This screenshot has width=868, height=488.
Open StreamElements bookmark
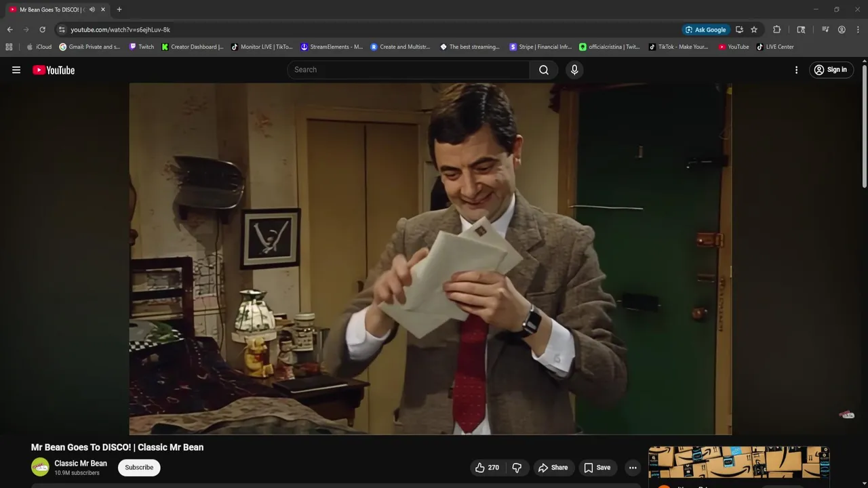pyautogui.click(x=332, y=47)
